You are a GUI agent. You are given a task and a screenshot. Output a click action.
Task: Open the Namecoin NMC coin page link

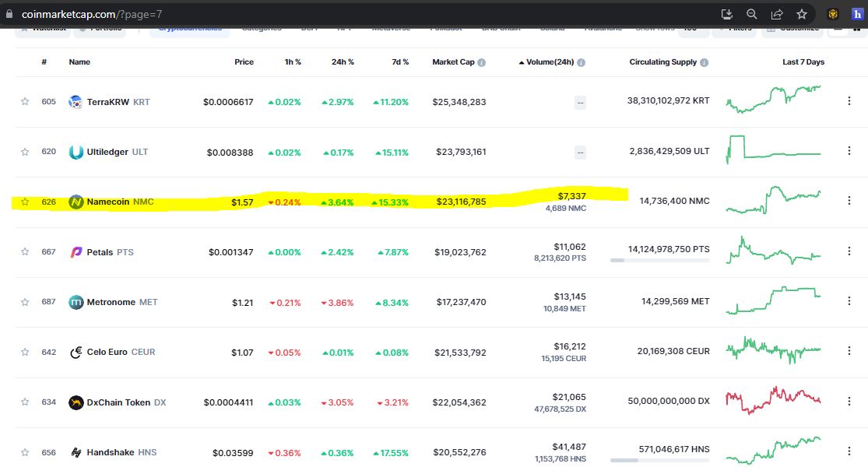coord(120,202)
